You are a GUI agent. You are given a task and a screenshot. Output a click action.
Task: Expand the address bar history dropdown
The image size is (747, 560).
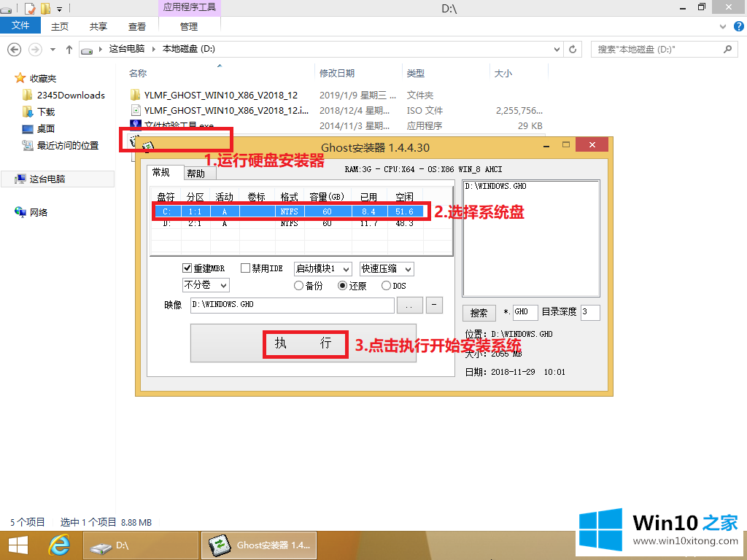pyautogui.click(x=557, y=49)
